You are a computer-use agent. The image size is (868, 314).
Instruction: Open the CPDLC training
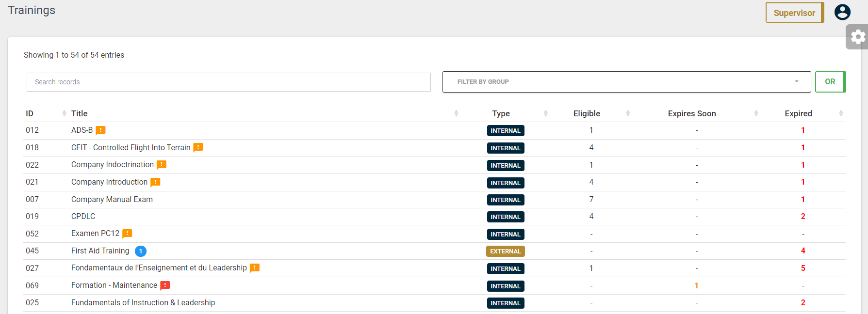tap(83, 217)
